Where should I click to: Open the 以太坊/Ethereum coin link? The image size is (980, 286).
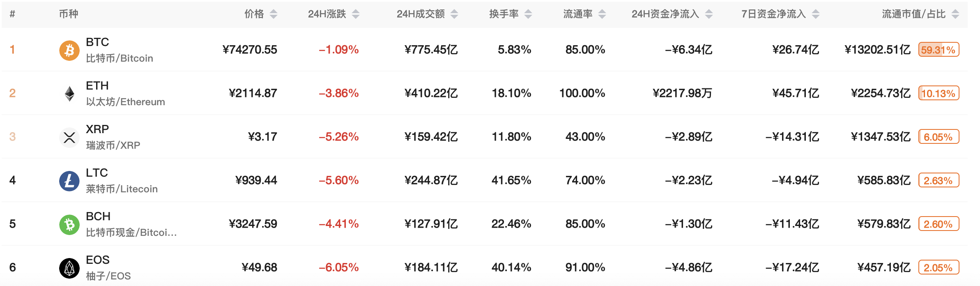125,102
